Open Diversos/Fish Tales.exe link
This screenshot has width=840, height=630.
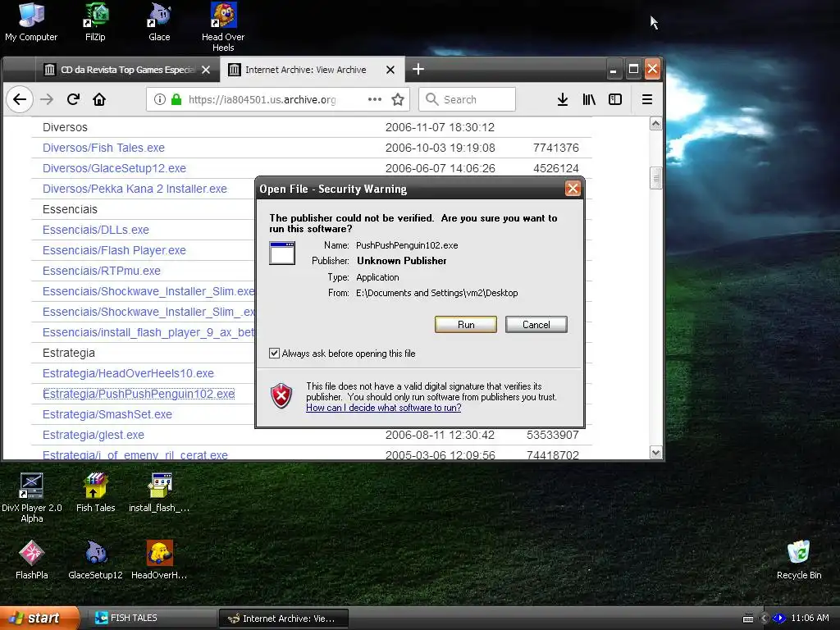pos(103,148)
